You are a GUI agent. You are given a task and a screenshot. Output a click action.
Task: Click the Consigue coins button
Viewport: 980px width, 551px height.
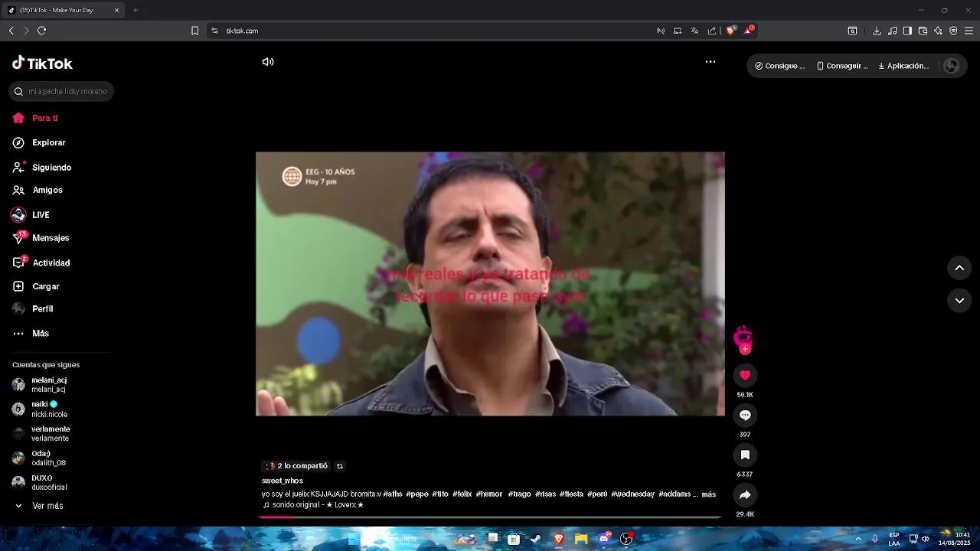pyautogui.click(x=779, y=66)
